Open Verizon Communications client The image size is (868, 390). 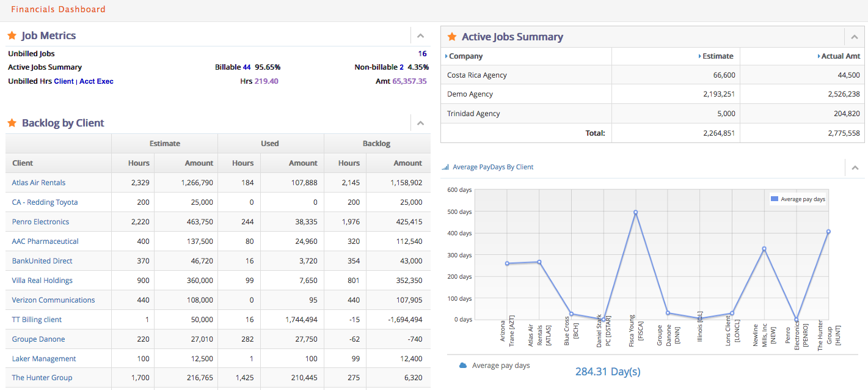(x=53, y=300)
